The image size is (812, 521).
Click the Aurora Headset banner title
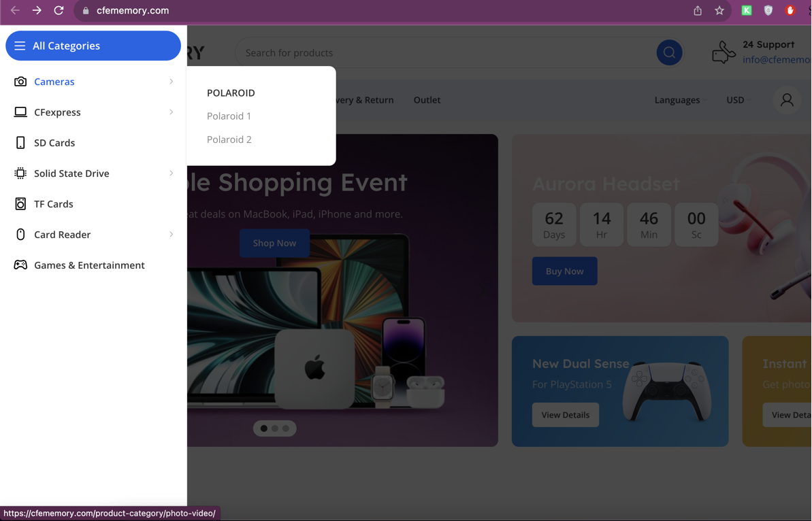pos(606,184)
